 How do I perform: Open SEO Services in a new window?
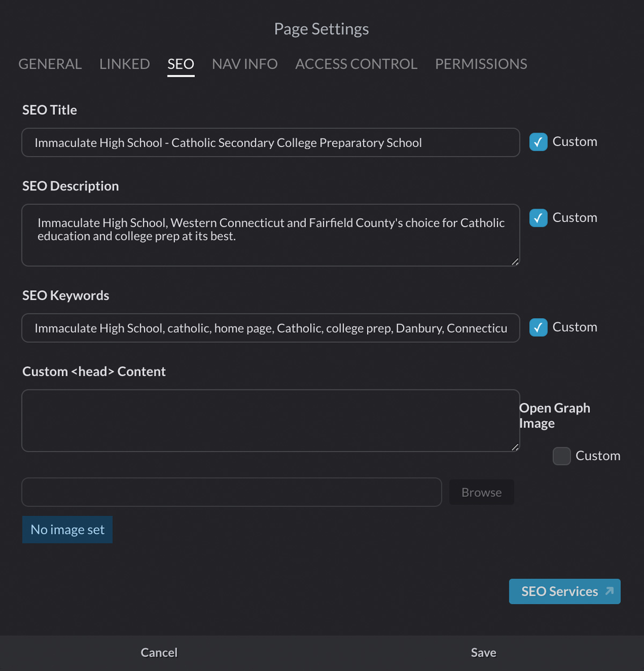point(564,591)
